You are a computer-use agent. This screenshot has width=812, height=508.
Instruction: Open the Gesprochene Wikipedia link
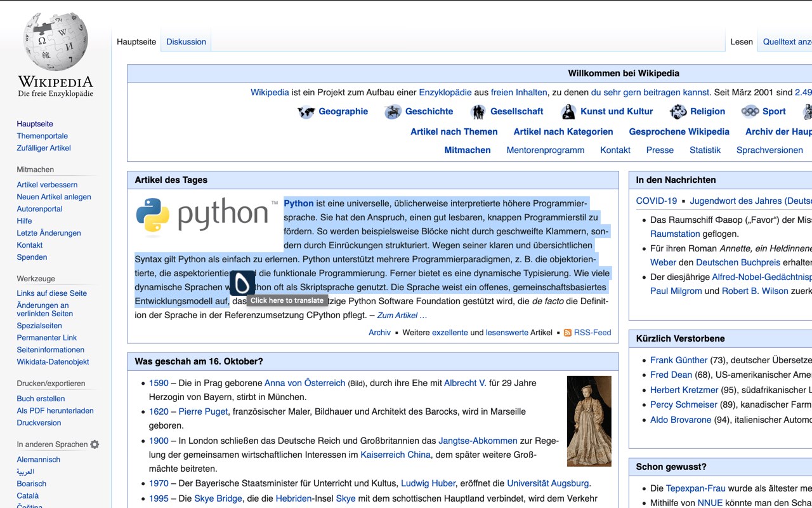(x=679, y=131)
